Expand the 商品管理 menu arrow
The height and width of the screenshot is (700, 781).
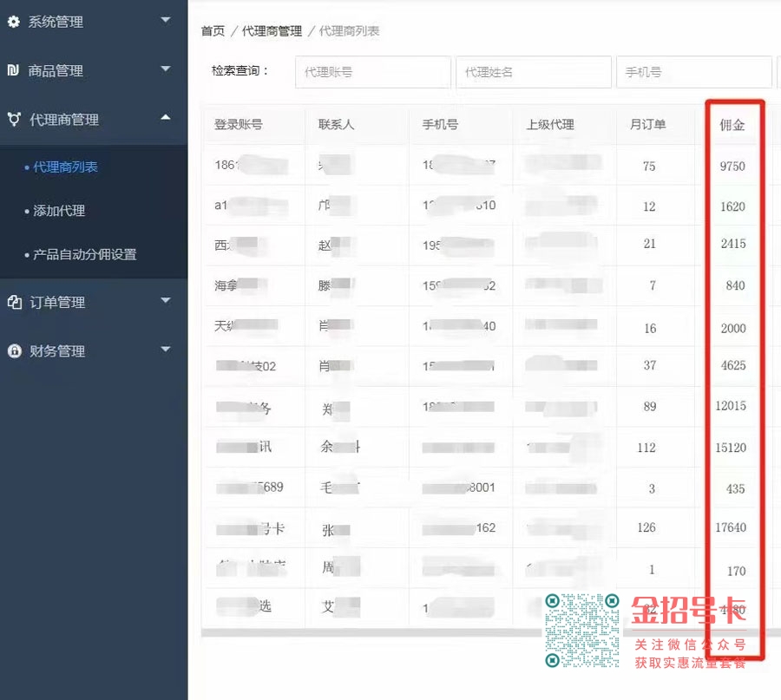point(166,69)
